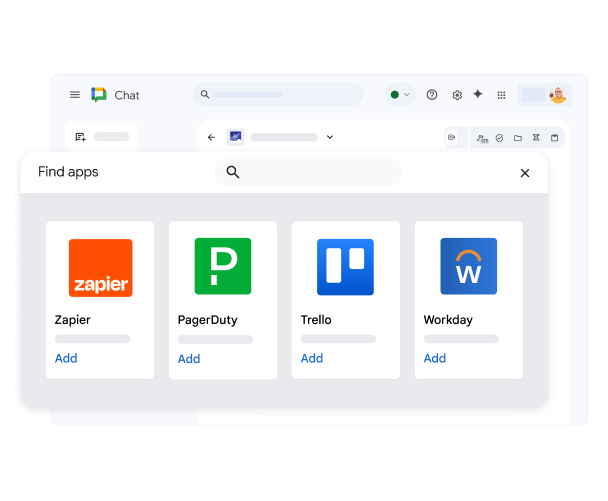Expand the space name dropdown chevron
608x501 pixels.
pyautogui.click(x=330, y=137)
